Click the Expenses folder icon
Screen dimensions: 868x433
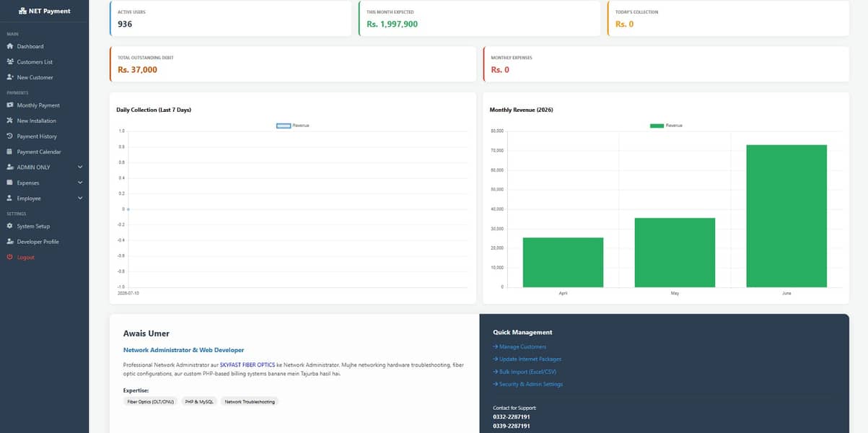[x=10, y=183]
